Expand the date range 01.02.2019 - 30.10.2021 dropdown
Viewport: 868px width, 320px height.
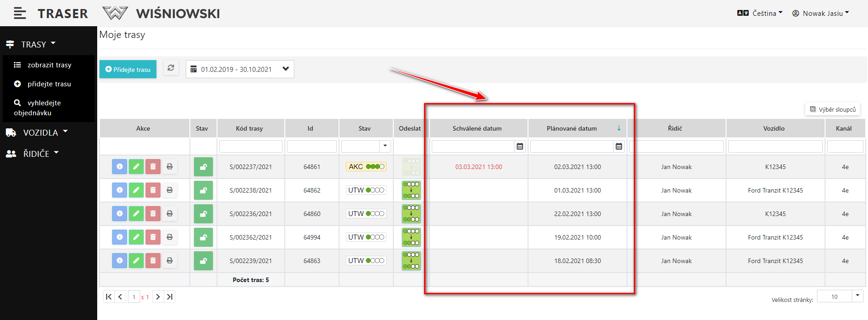point(285,69)
